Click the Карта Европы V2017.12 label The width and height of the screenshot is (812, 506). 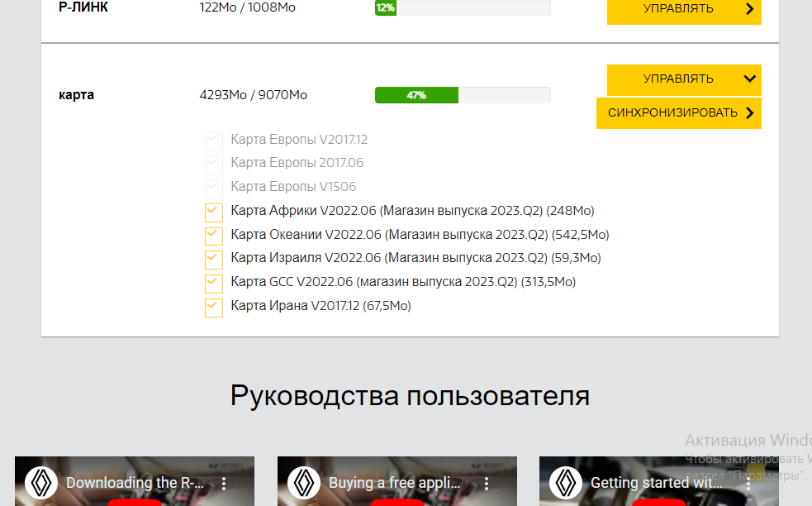pos(299,140)
